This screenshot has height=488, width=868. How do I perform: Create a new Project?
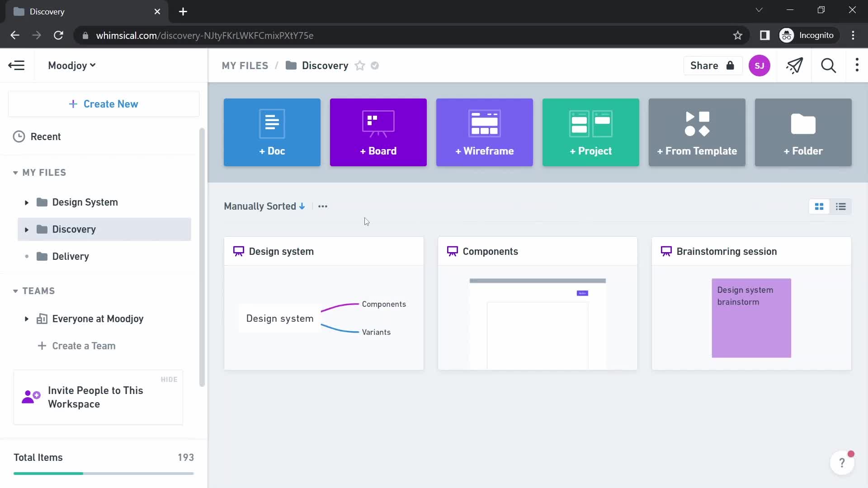pos(591,132)
